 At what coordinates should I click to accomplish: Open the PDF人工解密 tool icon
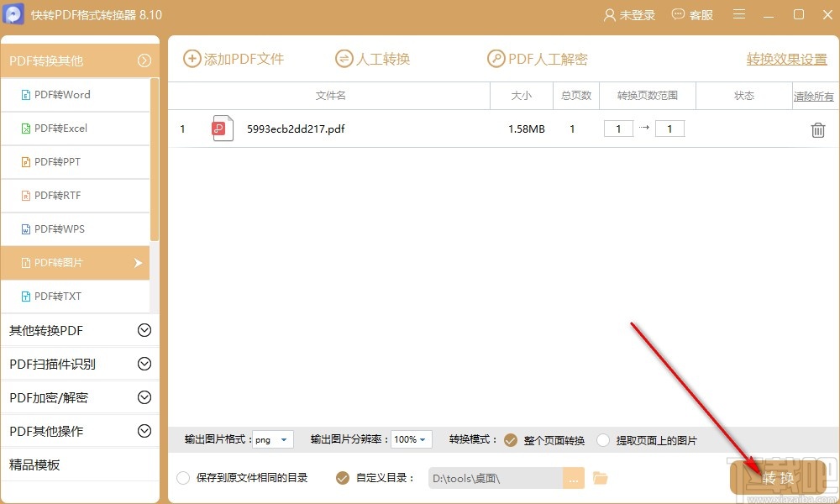point(495,59)
